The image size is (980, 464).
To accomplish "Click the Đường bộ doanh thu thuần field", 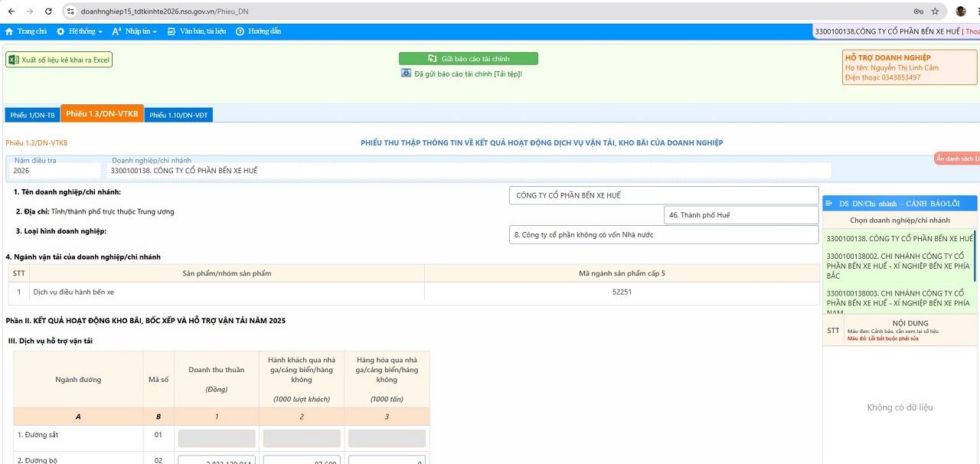I will tap(217, 459).
